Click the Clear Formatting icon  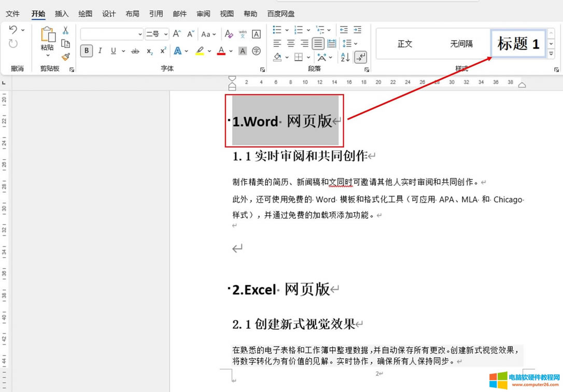(x=229, y=34)
